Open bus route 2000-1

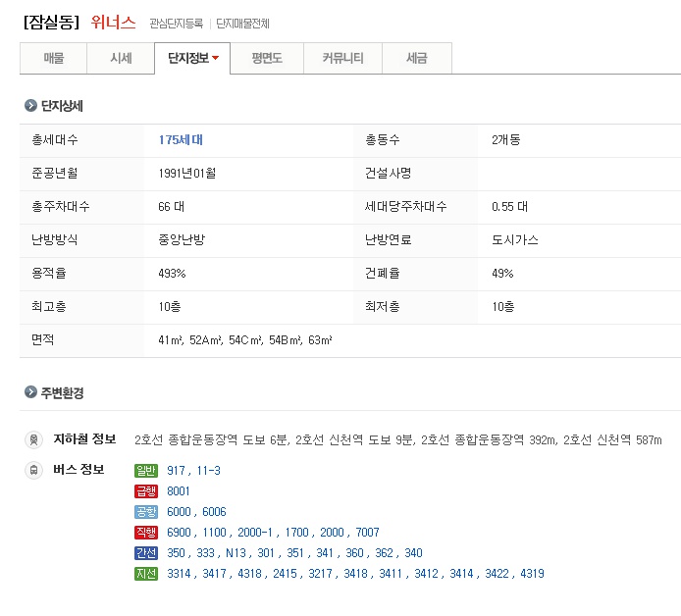point(255,533)
